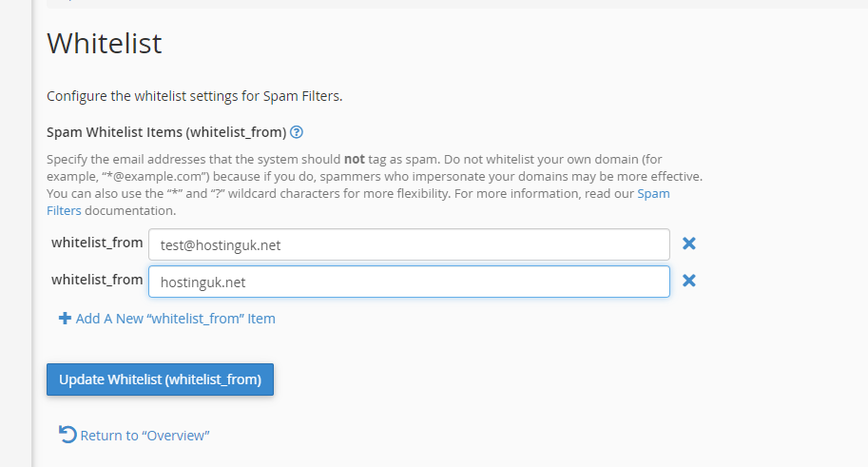Open the Spam Filters documentation link
This screenshot has width=868, height=467.
point(654,194)
